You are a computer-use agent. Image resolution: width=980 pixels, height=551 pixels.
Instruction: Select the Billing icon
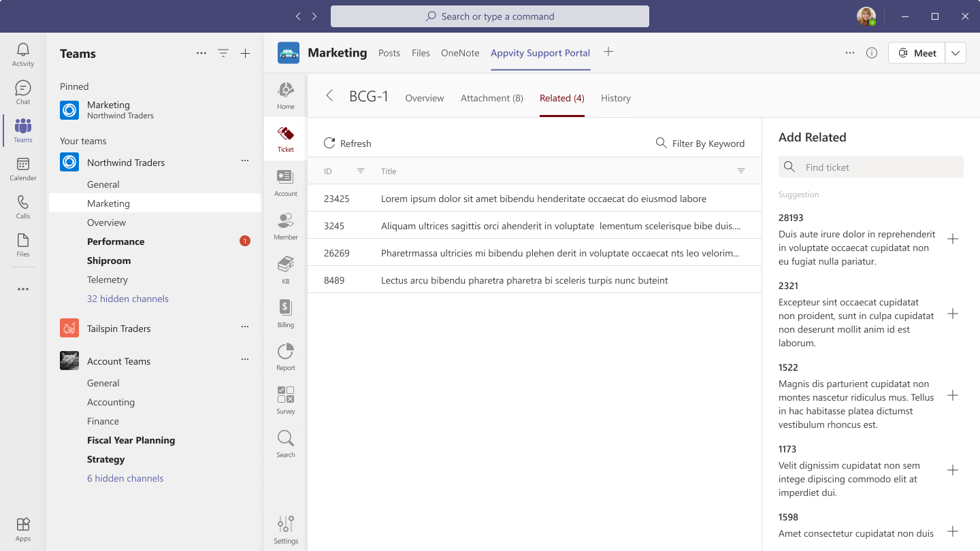[x=285, y=313]
